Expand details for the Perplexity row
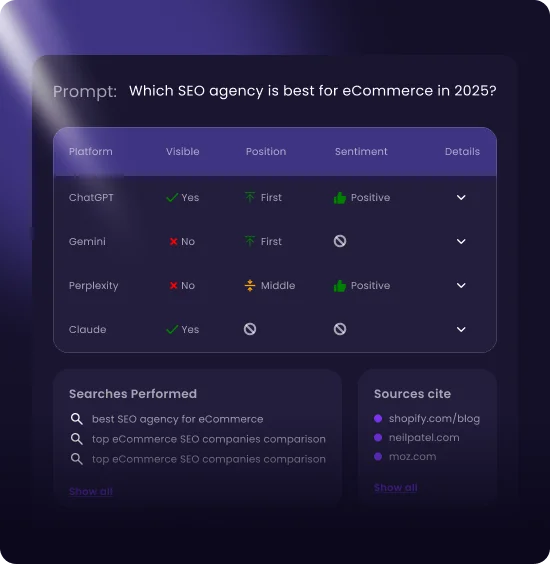 (461, 286)
